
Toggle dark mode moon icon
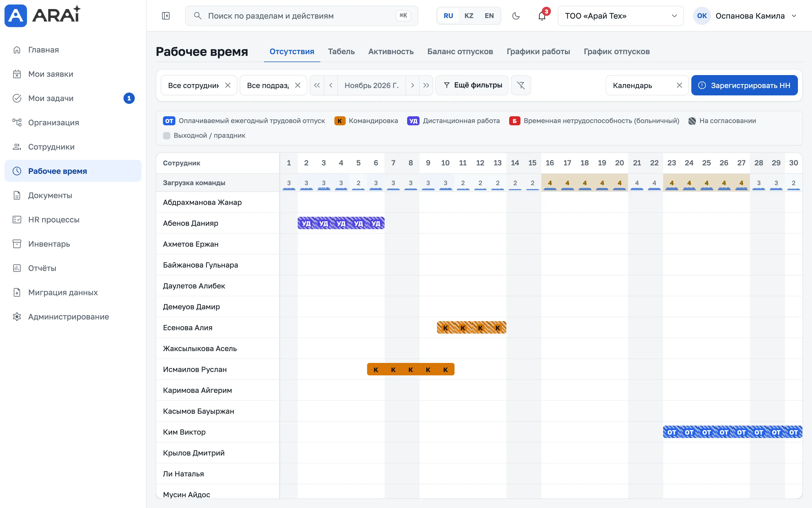tap(516, 16)
